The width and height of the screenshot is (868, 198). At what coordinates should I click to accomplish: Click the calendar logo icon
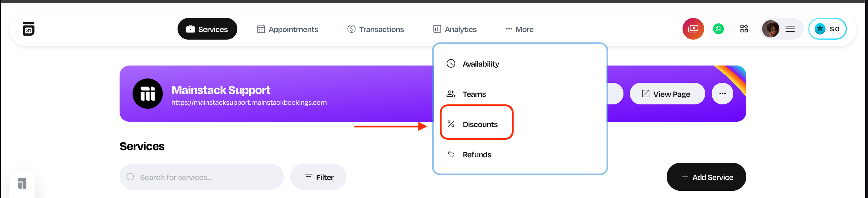[28, 29]
